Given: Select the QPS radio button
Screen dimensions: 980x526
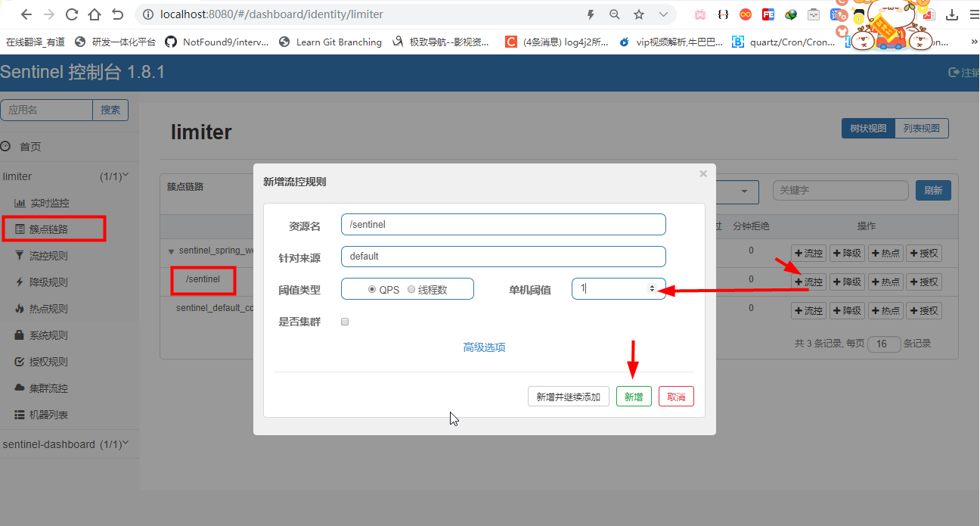Looking at the screenshot, I should 371,288.
